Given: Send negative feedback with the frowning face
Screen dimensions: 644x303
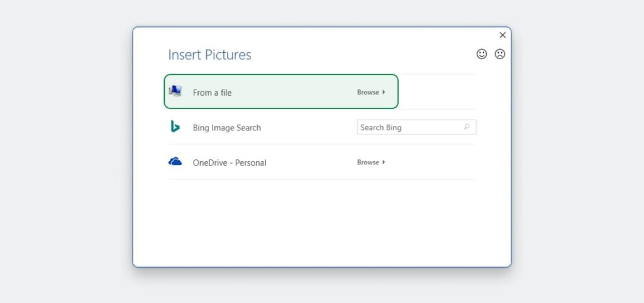Looking at the screenshot, I should [x=499, y=54].
